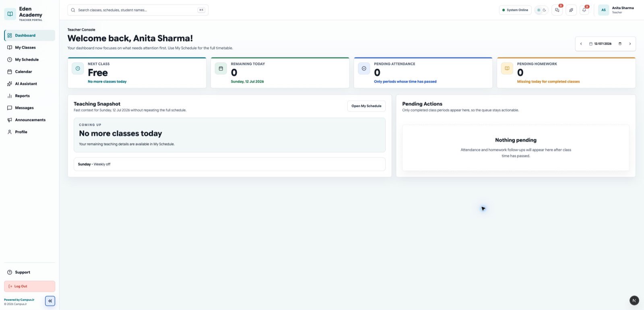644x310 pixels.
Task: Go to previous day with left chevron
Action: coord(581,44)
